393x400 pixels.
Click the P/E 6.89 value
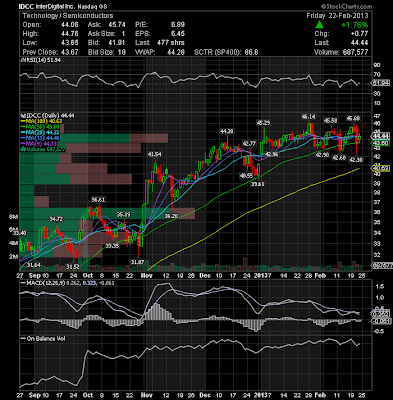tap(177, 25)
